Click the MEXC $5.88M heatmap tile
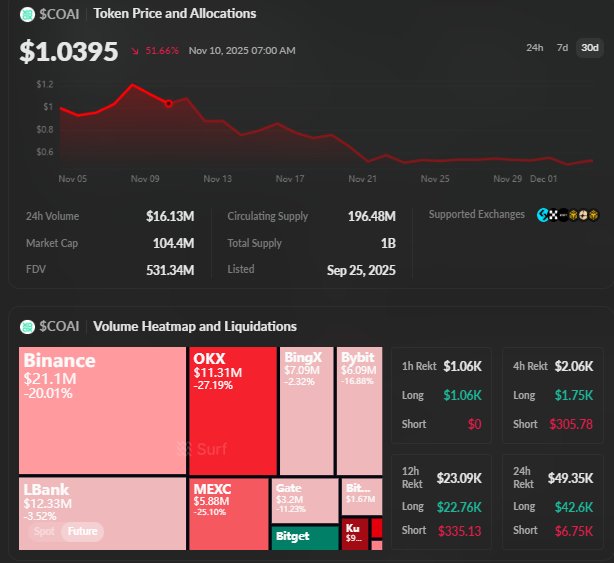 tap(228, 513)
